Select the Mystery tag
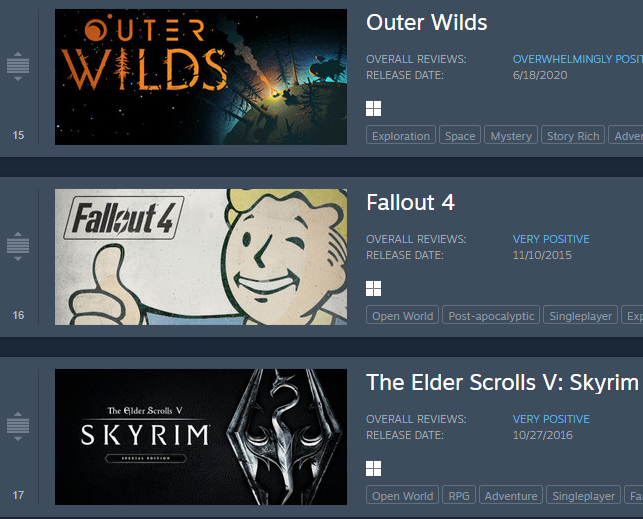 pos(511,135)
